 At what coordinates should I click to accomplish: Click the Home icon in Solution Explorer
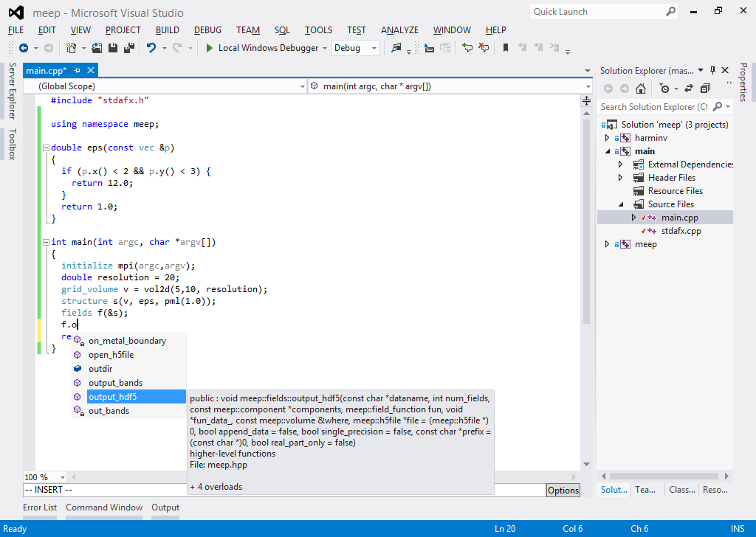[x=641, y=89]
